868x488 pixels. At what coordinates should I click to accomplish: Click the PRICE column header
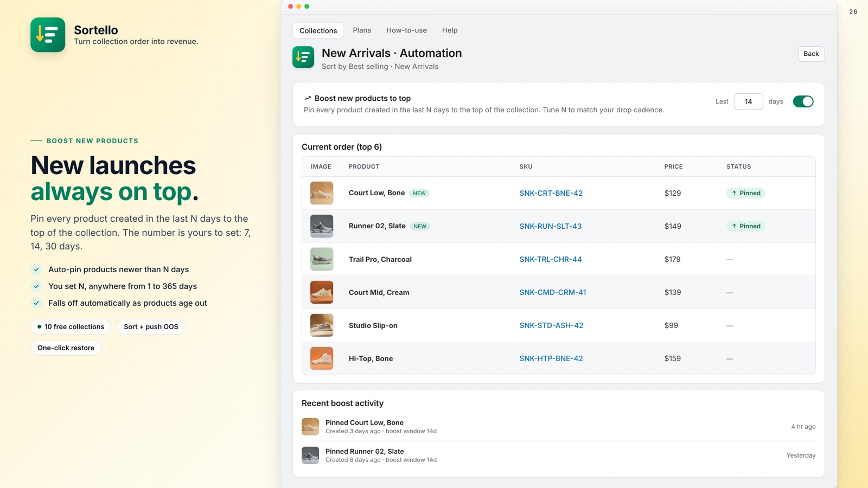(673, 166)
